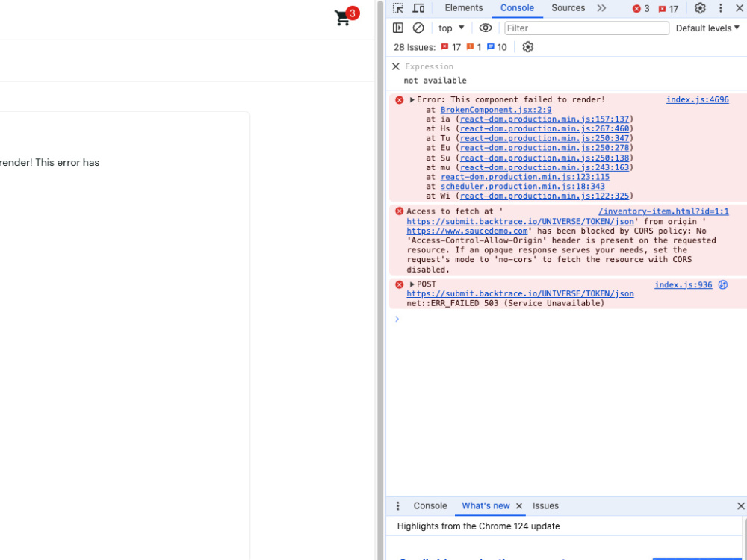Click the console Filter input field
747x560 pixels.
pyautogui.click(x=586, y=28)
